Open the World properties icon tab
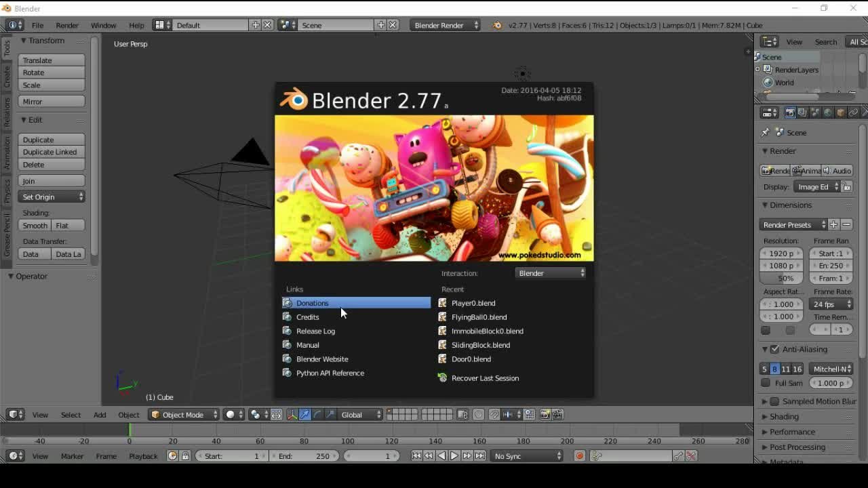This screenshot has height=488, width=868. tap(828, 113)
